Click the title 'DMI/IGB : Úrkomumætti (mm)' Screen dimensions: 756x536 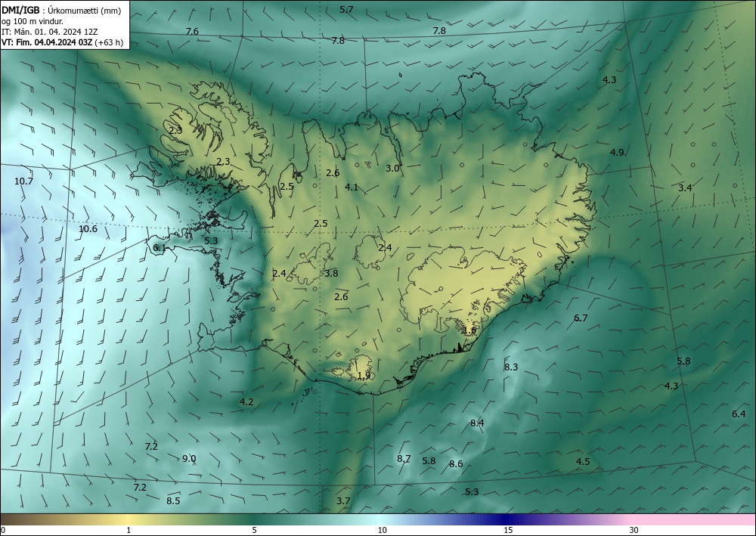pyautogui.click(x=61, y=10)
